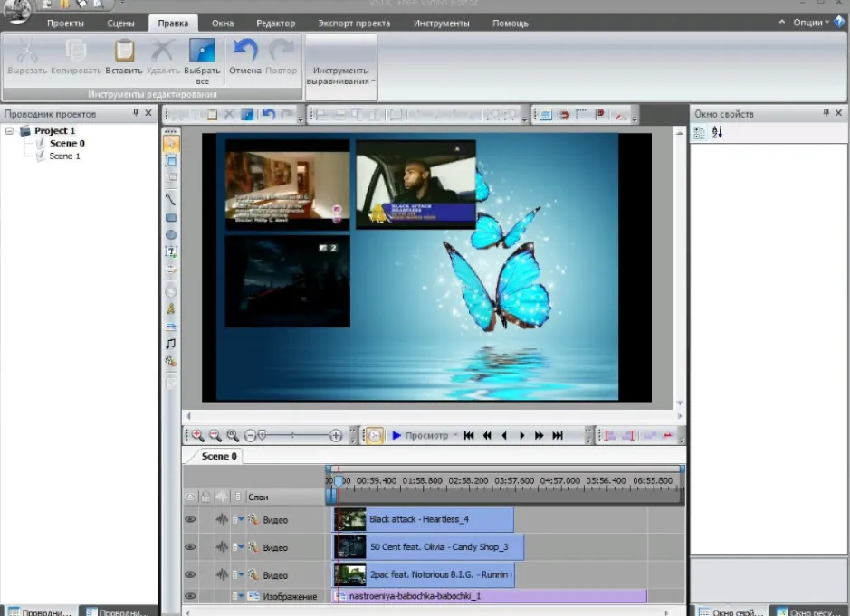
Task: Click the Просмотр preview play button
Action: (396, 436)
